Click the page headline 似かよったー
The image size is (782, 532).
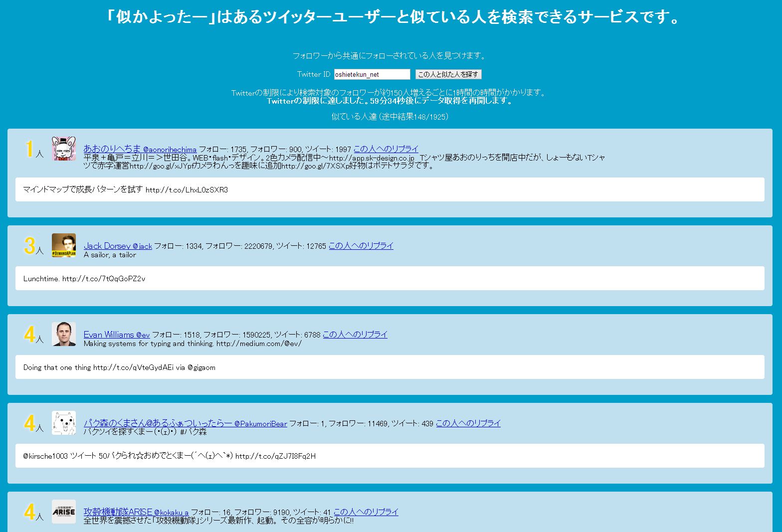coord(393,17)
